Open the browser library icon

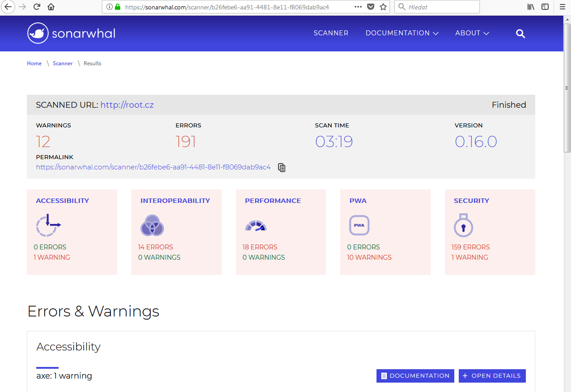pyautogui.click(x=531, y=7)
